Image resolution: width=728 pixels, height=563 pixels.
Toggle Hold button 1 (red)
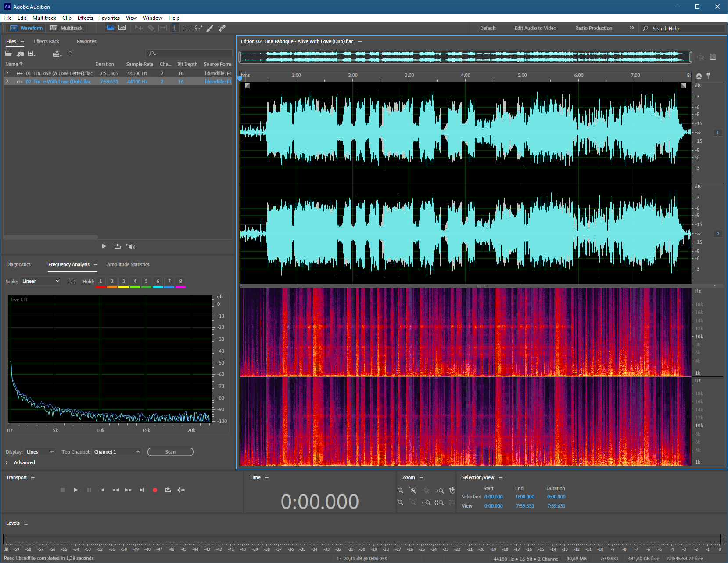tap(100, 281)
